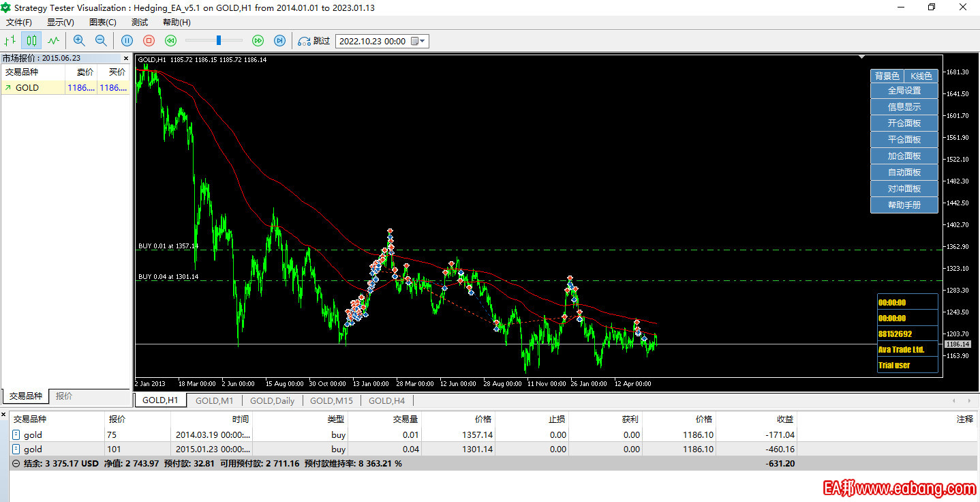Click the skip date field 2022.10.23 00:00
Image resolution: width=980 pixels, height=502 pixels.
click(373, 41)
